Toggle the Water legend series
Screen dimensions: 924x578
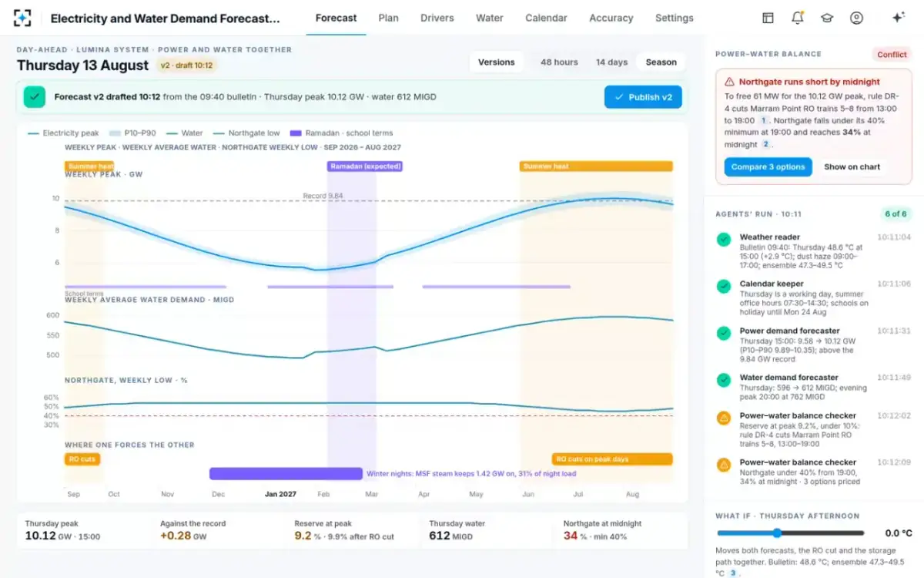pyautogui.click(x=184, y=133)
